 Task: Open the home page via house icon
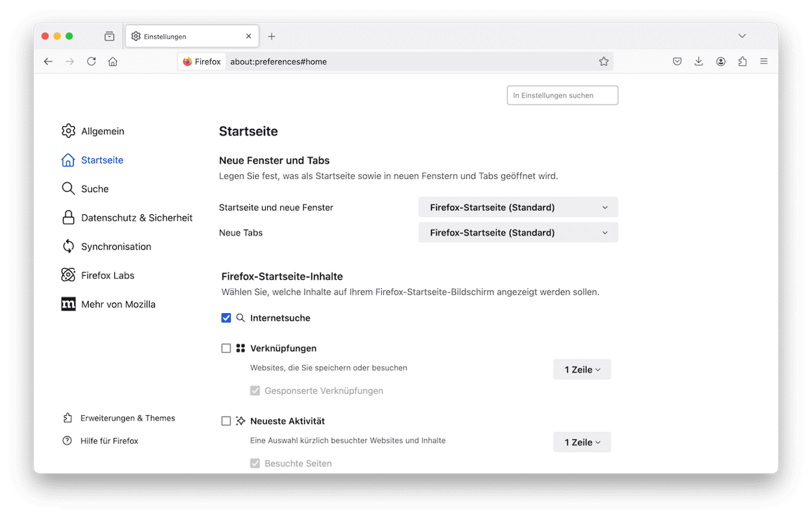click(x=113, y=61)
